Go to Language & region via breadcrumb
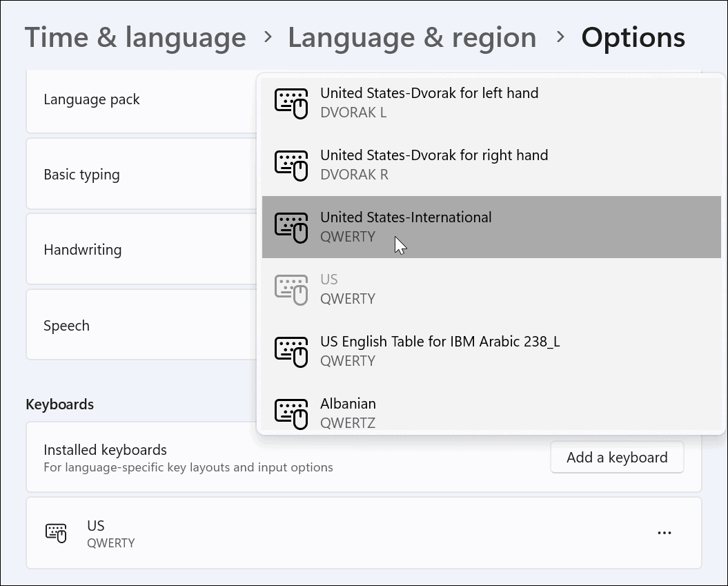 coord(412,37)
